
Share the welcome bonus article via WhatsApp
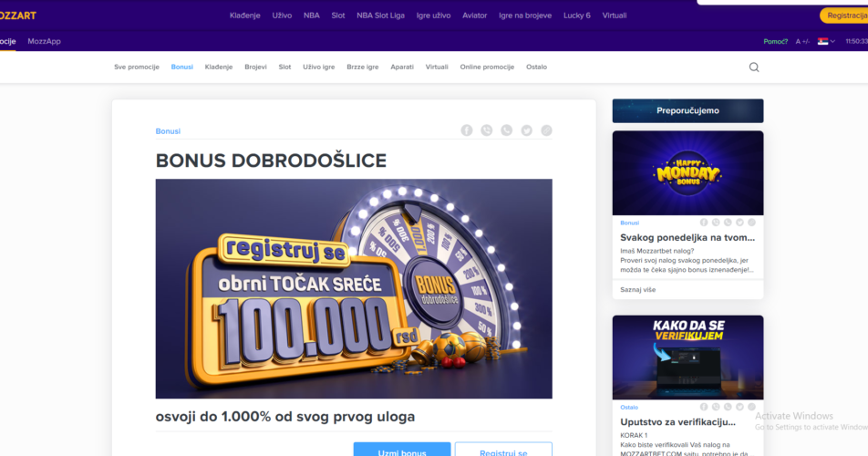coord(507,130)
